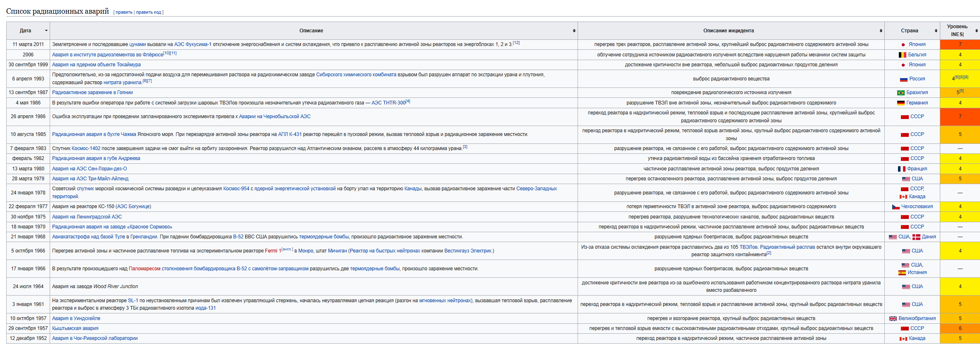Screen dimensions: 980x347
Task: Open аварию на заводе «Красное Сормово»
Action: (x=112, y=227)
